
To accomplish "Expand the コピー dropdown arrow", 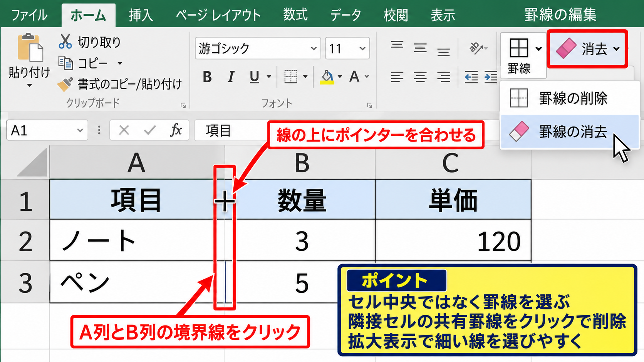I will point(120,63).
